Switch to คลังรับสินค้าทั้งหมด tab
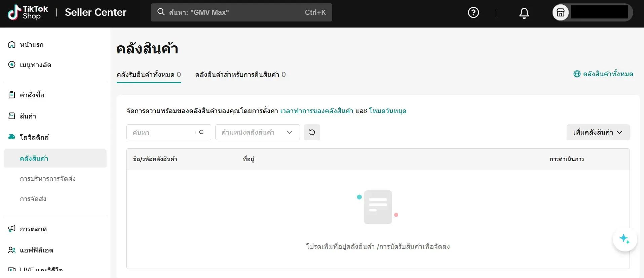Image resolution: width=644 pixels, height=278 pixels. click(149, 75)
